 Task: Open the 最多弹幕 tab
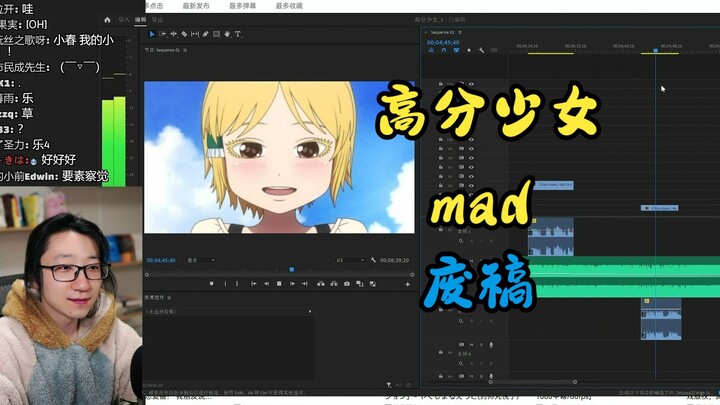(x=242, y=6)
